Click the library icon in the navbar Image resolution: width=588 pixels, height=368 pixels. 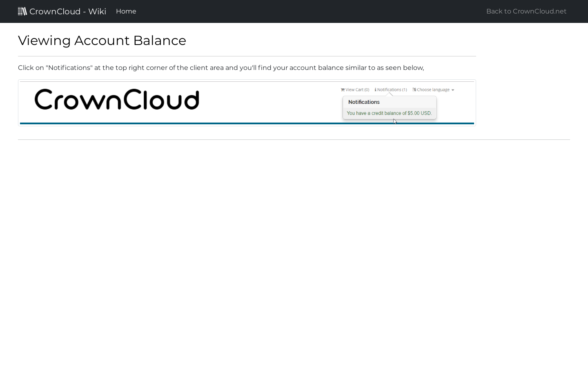point(22,11)
